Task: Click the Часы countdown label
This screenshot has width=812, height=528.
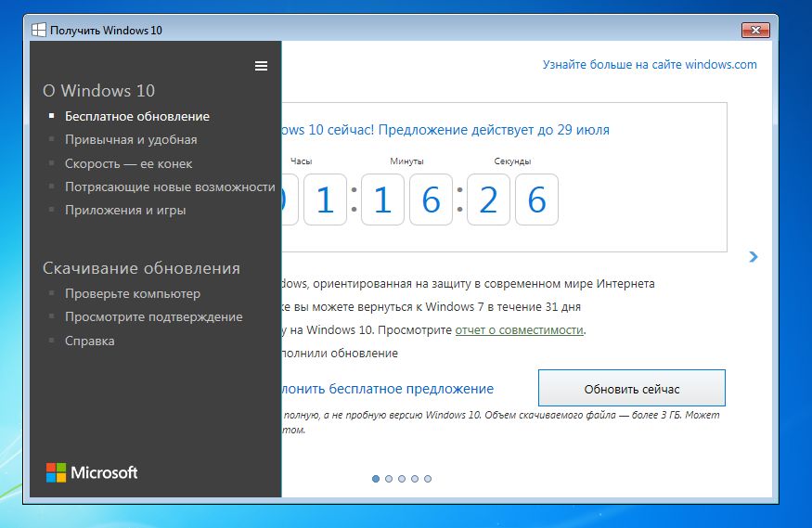Action: click(301, 161)
